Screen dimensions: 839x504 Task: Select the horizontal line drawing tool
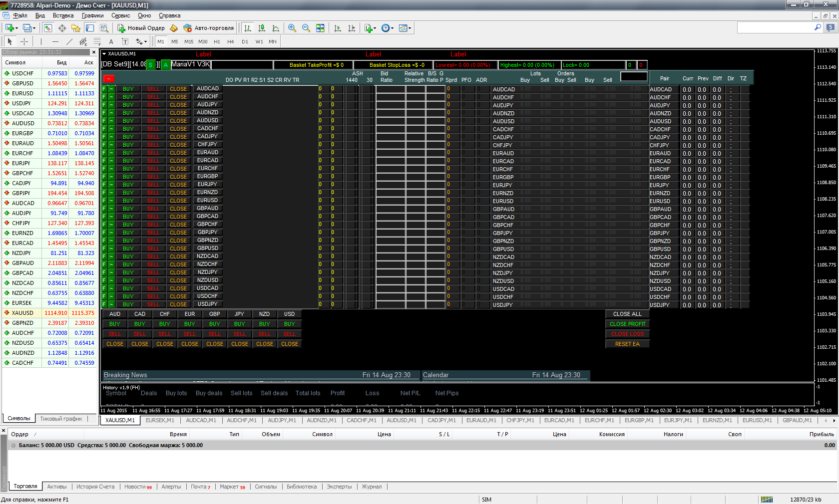coord(55,41)
